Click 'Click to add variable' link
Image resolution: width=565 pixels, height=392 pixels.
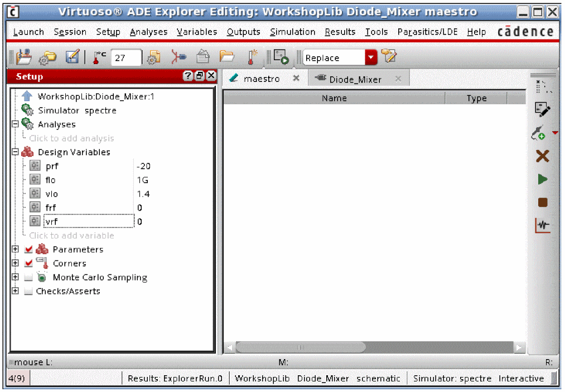click(71, 235)
